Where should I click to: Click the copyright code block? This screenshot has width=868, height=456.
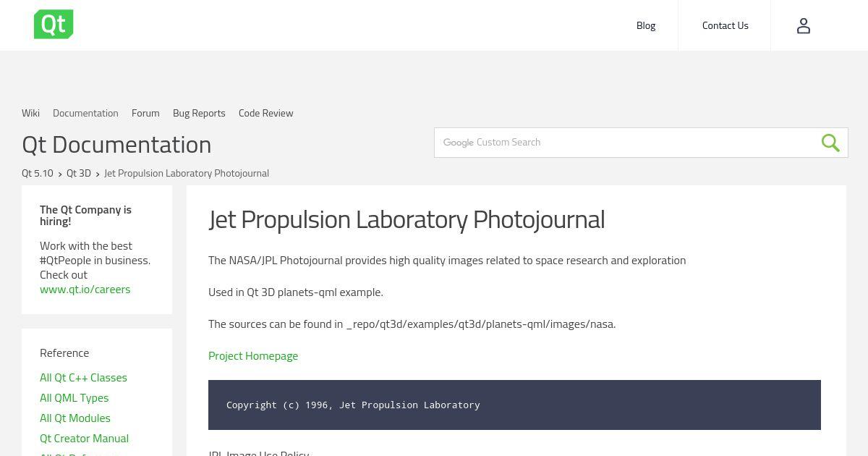(x=514, y=405)
